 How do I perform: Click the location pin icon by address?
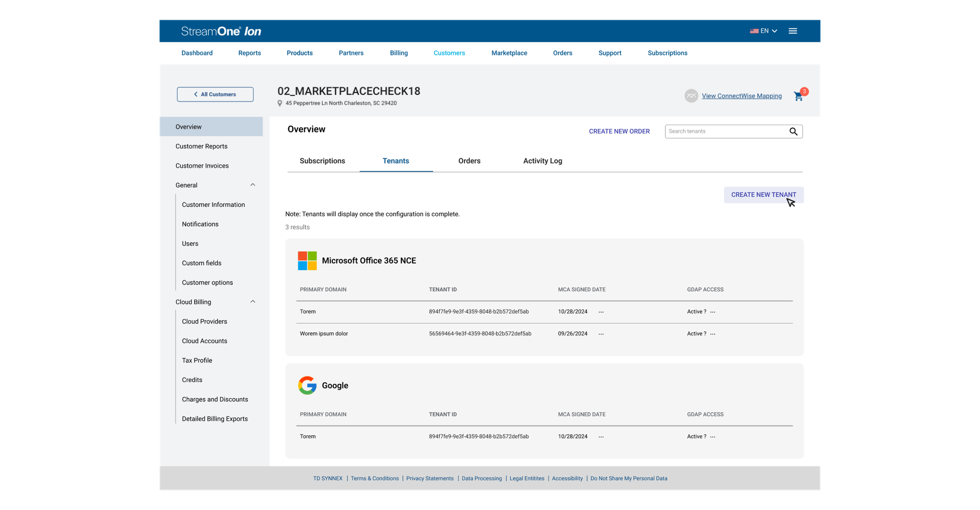click(280, 103)
